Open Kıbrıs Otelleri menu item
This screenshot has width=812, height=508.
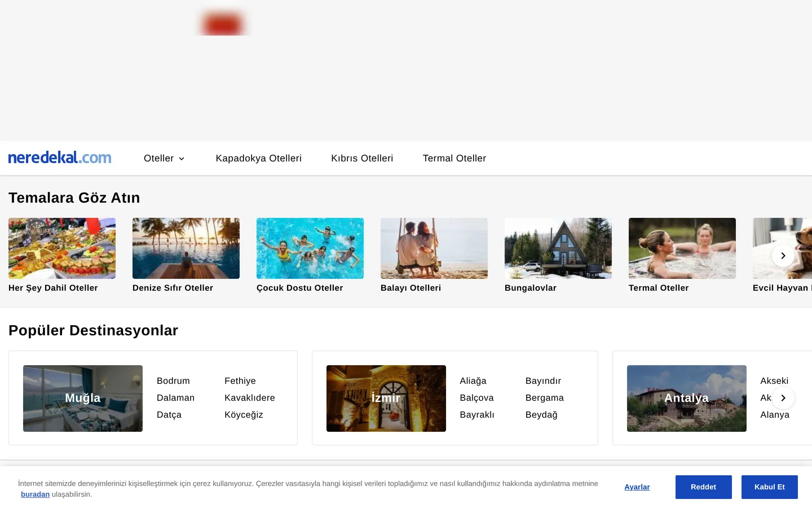click(362, 159)
